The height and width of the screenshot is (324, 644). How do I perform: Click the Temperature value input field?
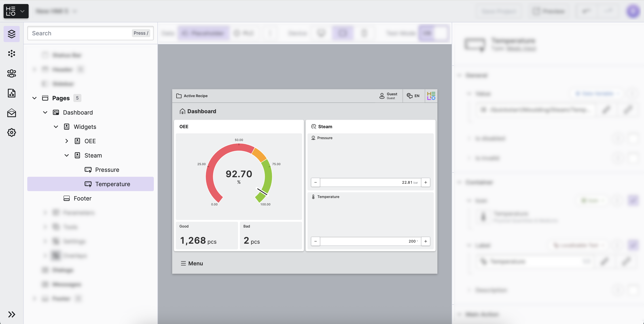coord(370,241)
